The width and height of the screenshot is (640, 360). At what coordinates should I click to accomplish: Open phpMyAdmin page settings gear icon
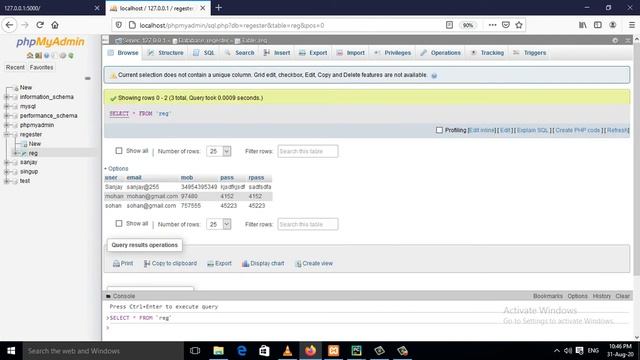615,40
